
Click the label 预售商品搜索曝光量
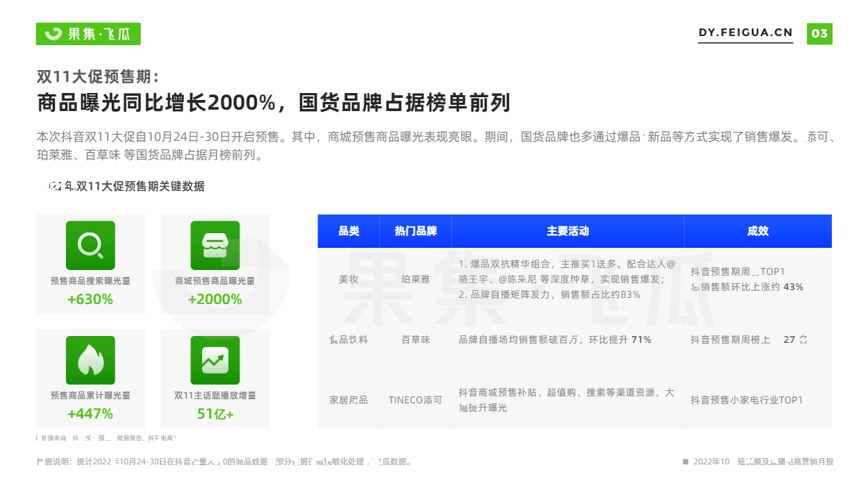90,281
